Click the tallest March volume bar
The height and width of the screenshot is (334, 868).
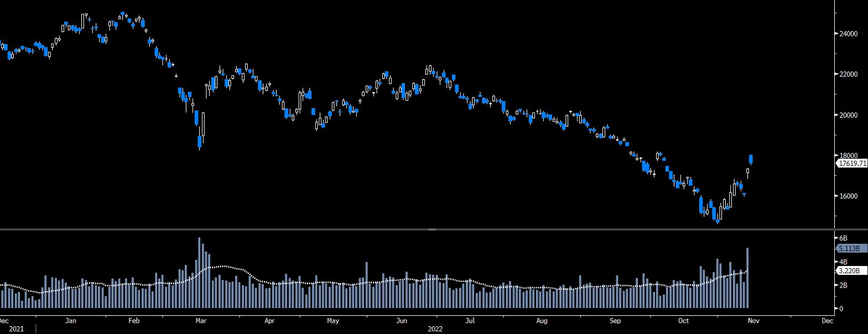[199, 273]
